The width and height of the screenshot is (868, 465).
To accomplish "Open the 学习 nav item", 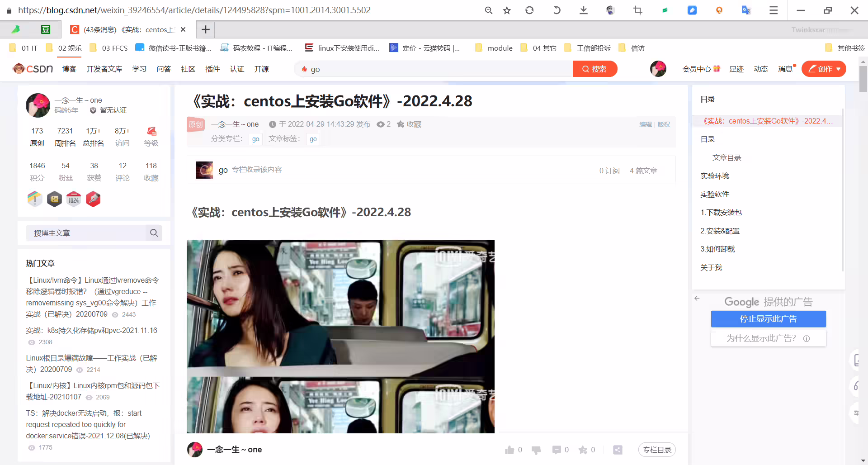I will [139, 69].
